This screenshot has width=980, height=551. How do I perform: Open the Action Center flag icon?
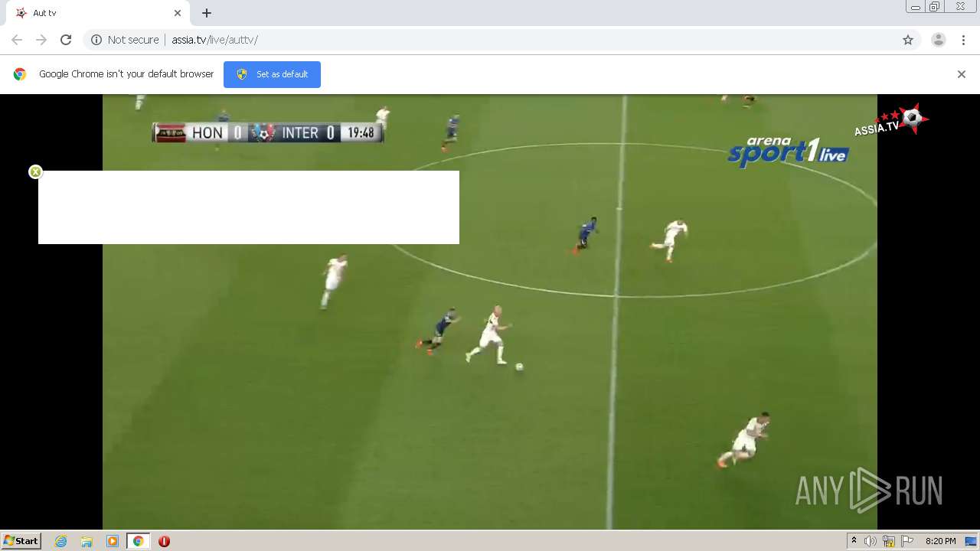click(x=907, y=541)
